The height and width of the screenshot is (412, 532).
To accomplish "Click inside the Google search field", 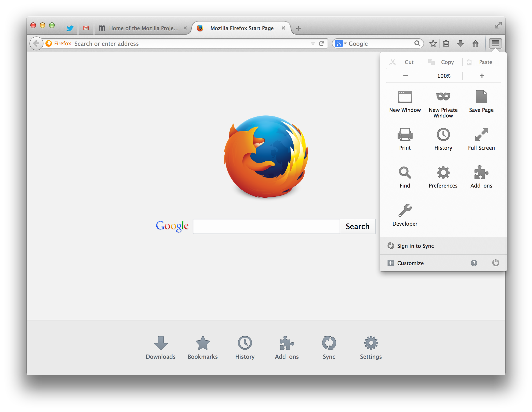I will pyautogui.click(x=266, y=226).
